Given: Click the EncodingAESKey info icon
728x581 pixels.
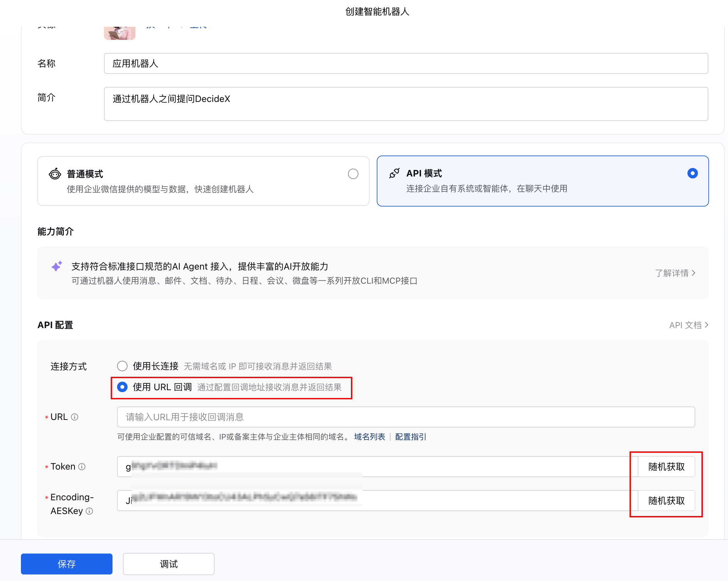Looking at the screenshot, I should (x=89, y=511).
